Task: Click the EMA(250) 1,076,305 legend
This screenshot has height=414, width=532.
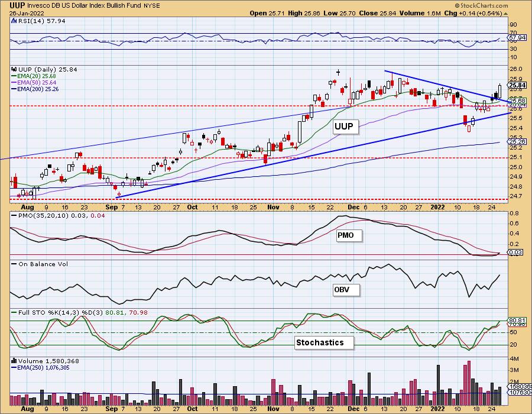Action: (x=43, y=367)
